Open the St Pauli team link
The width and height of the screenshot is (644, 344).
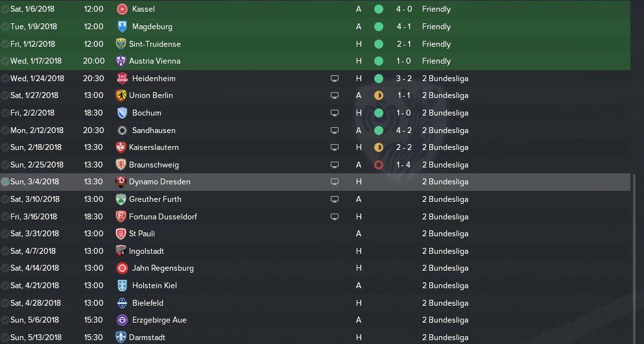[141, 234]
